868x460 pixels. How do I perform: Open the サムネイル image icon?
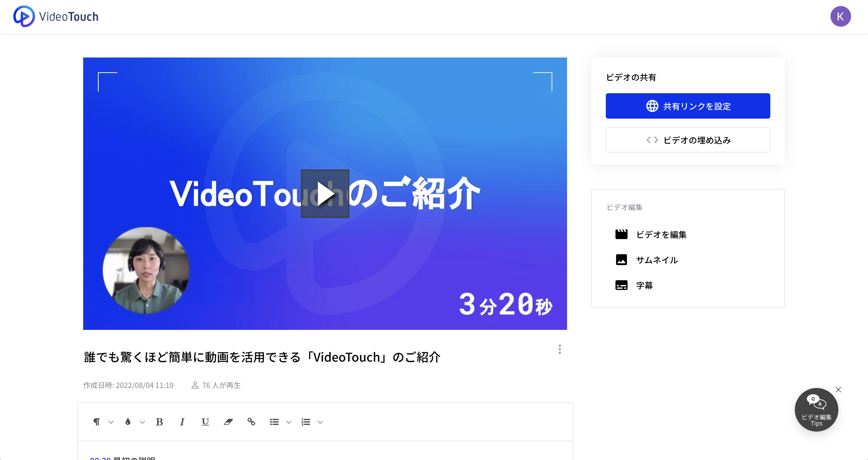tap(622, 260)
